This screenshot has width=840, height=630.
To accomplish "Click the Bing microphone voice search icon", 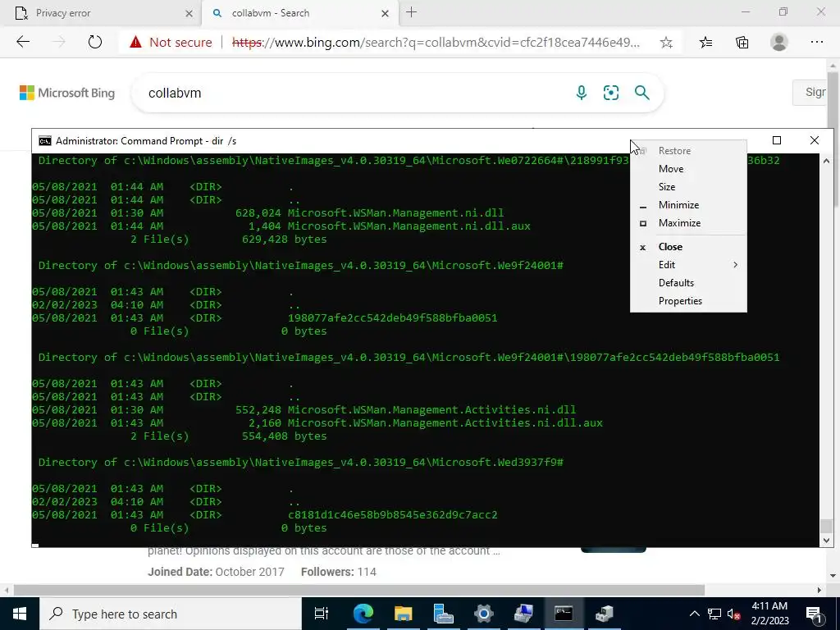I will click(x=582, y=93).
